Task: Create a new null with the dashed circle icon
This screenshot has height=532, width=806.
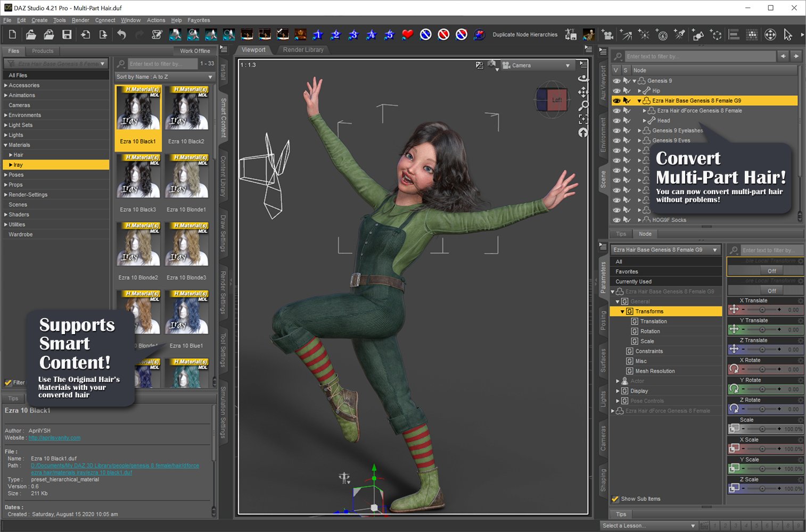Action: point(716,35)
